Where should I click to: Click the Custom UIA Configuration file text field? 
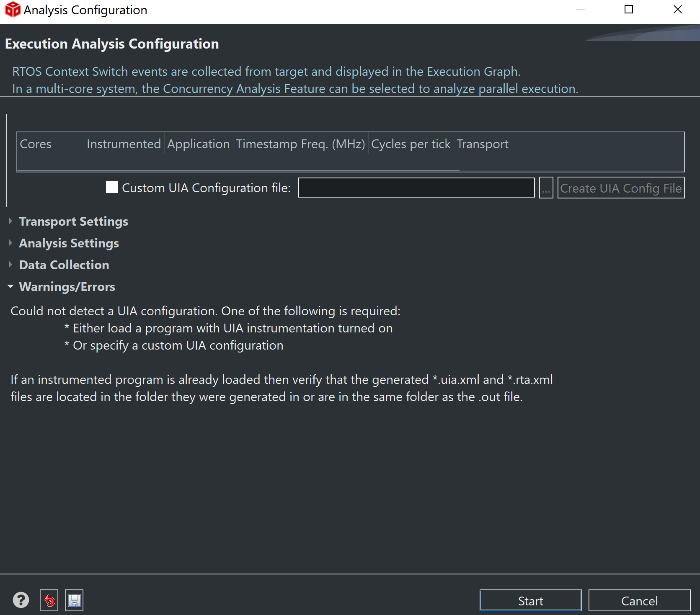(416, 188)
